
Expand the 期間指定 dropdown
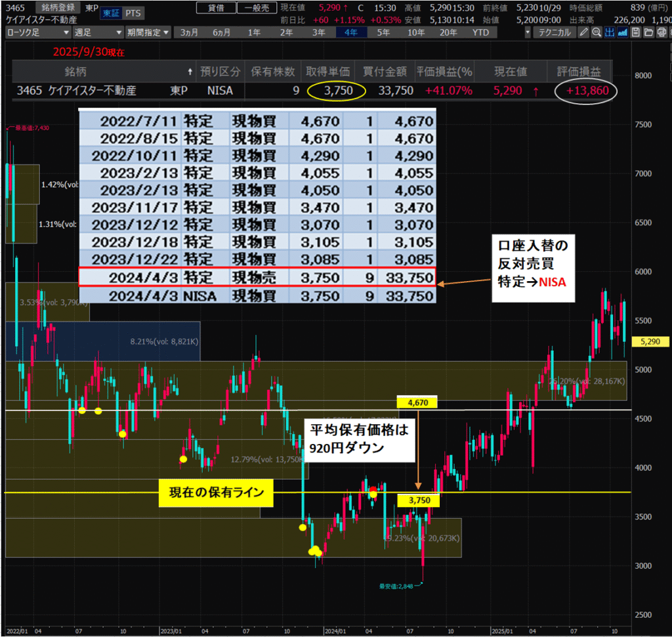click(x=148, y=32)
